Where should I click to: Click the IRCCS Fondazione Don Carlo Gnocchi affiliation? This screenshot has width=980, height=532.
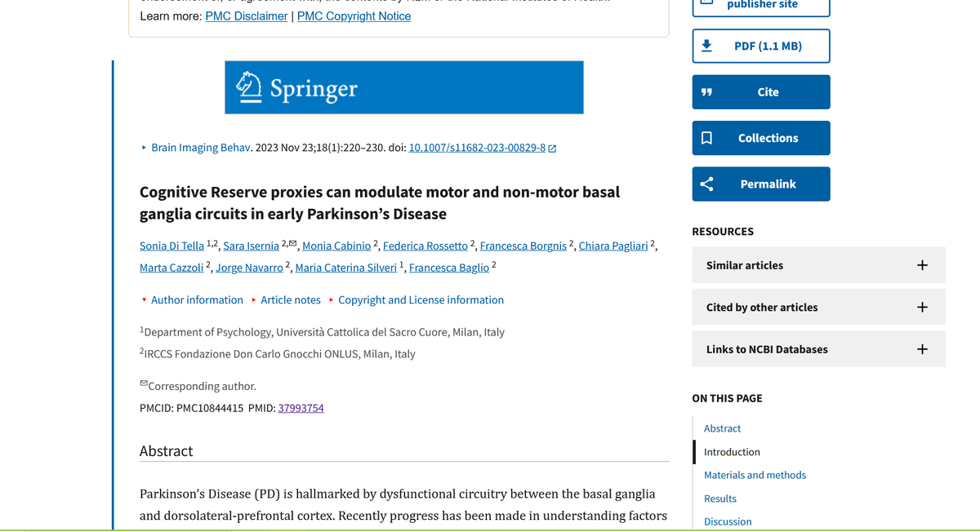pos(278,354)
